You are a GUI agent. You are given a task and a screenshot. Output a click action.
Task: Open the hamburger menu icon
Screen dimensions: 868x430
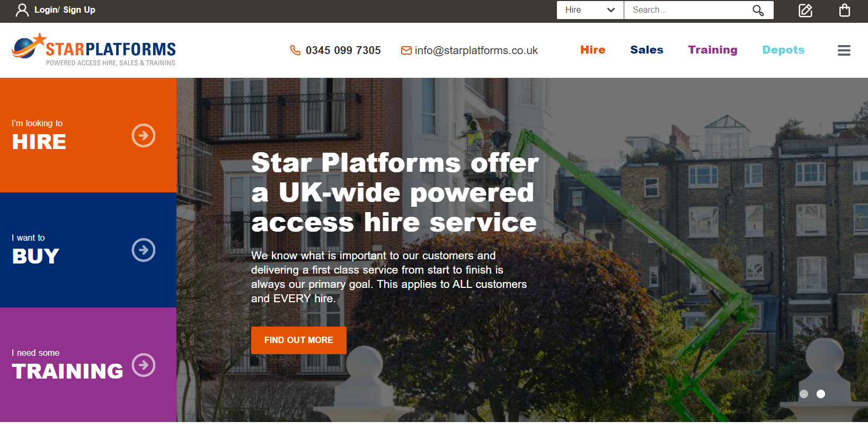click(x=844, y=50)
